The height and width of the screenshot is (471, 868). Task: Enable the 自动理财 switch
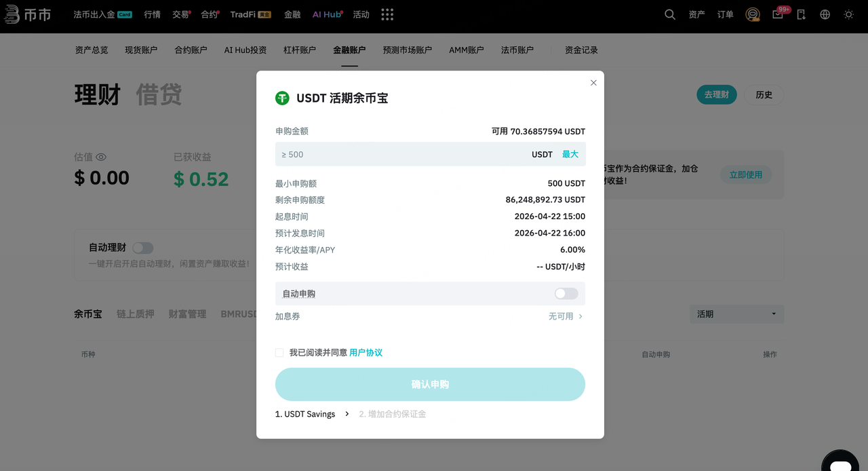click(x=143, y=248)
